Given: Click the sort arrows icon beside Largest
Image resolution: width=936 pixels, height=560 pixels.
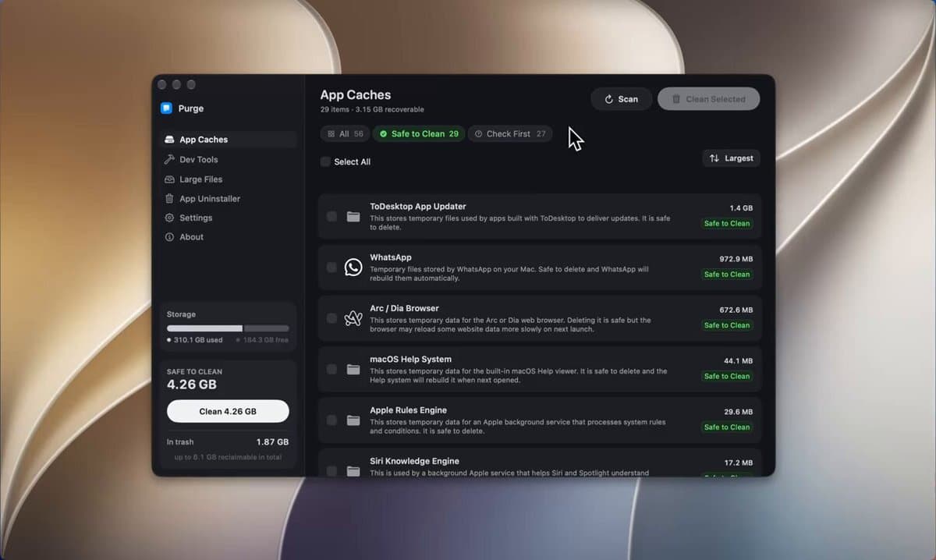Looking at the screenshot, I should click(x=714, y=158).
